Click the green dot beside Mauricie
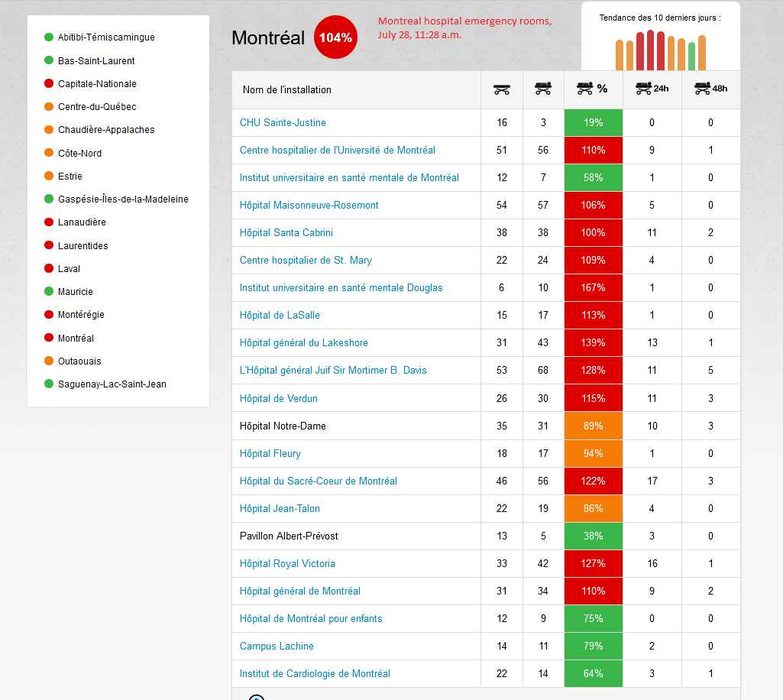The image size is (783, 700). point(49,291)
